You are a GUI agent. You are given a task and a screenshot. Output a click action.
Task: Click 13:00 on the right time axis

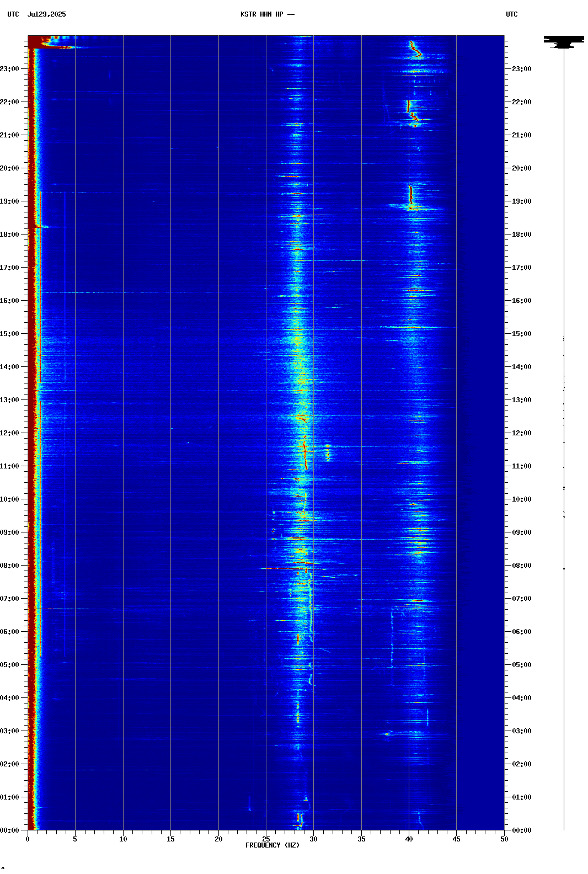[x=522, y=400]
